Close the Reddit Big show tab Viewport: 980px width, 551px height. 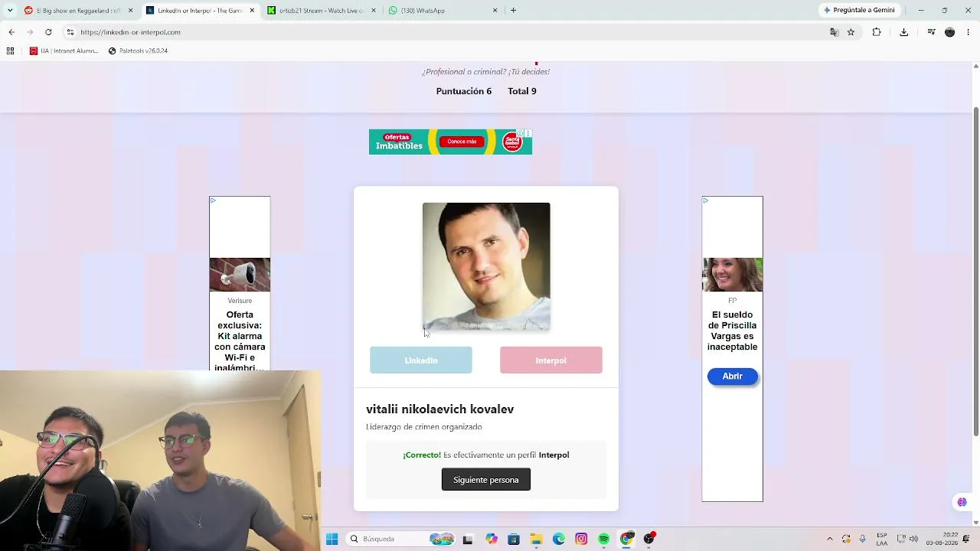130,11
